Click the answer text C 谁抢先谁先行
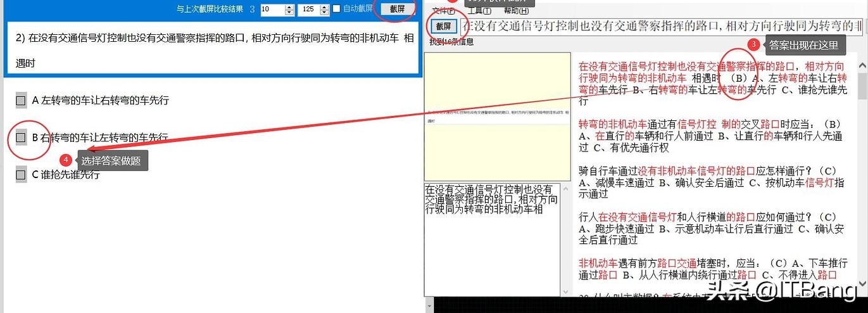 pyautogui.click(x=66, y=175)
